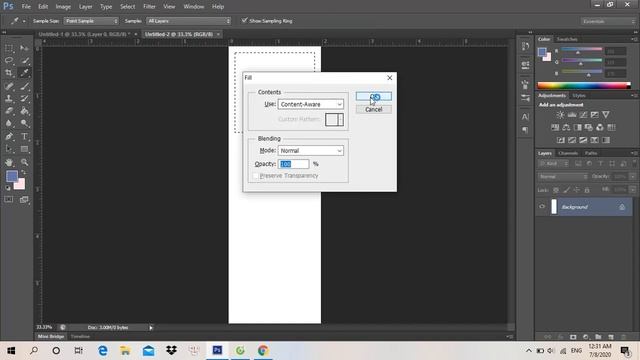Open the Essentials workspace dropdown
Screen dimensions: 640x360
[608, 21]
